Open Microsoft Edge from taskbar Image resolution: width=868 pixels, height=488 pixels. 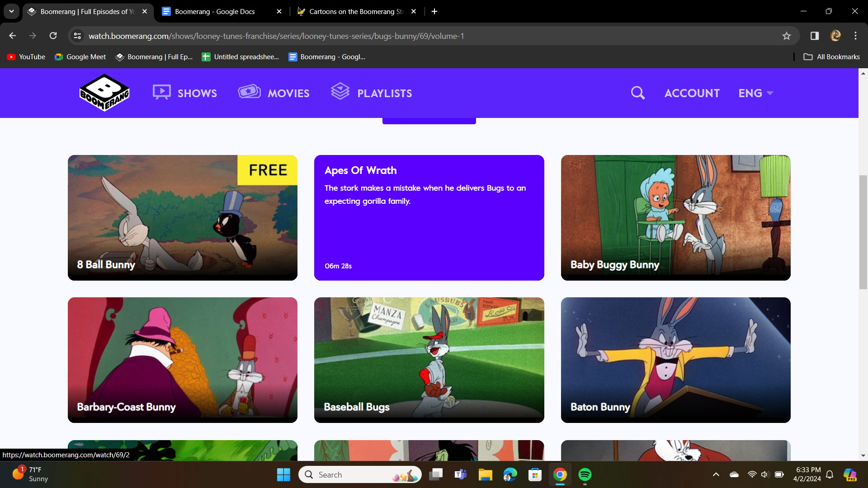pyautogui.click(x=510, y=474)
